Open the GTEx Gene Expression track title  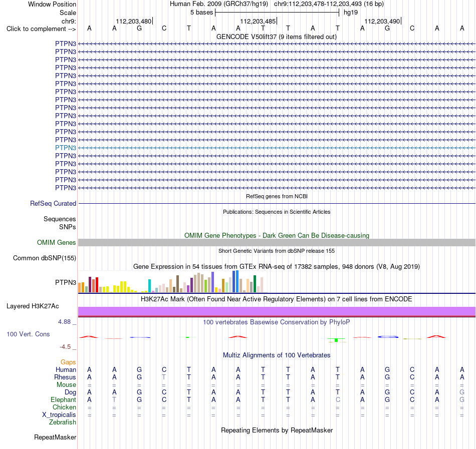[277, 266]
